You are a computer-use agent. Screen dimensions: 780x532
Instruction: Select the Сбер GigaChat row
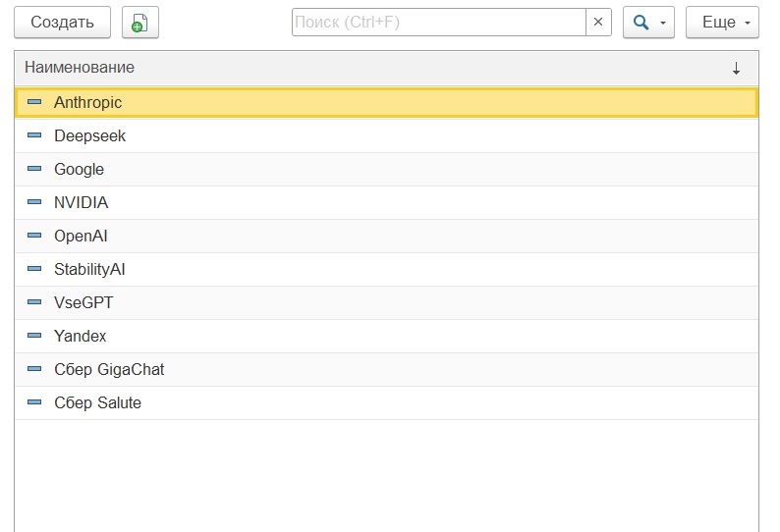tap(386, 369)
